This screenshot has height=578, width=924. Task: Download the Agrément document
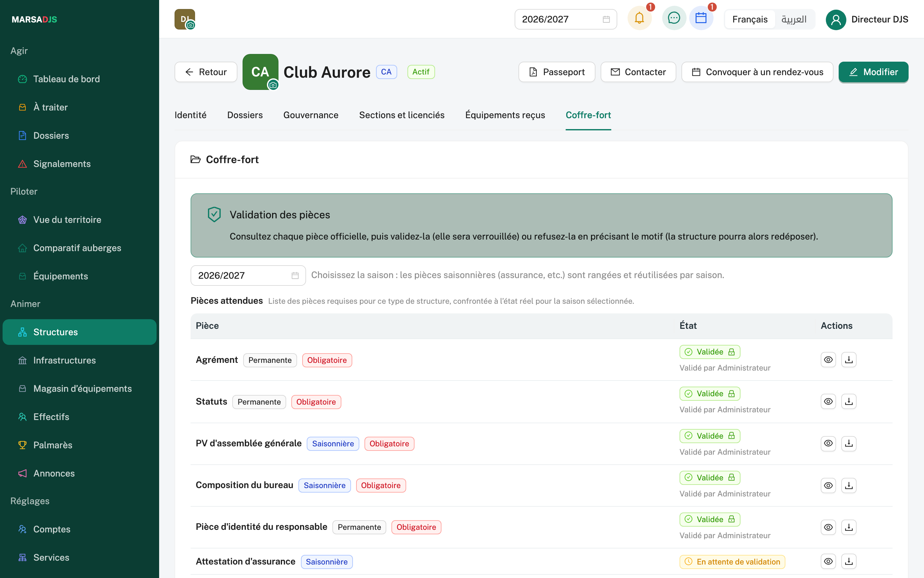click(849, 360)
